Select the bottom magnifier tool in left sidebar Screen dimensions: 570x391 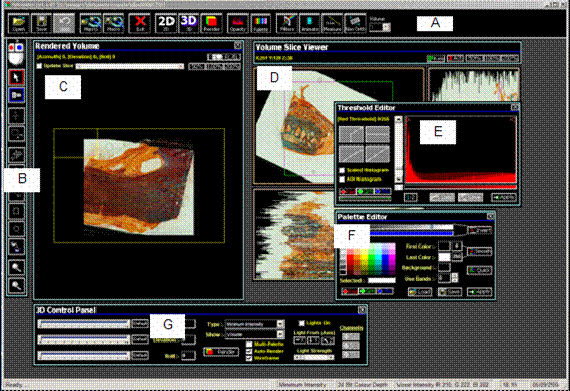16,286
